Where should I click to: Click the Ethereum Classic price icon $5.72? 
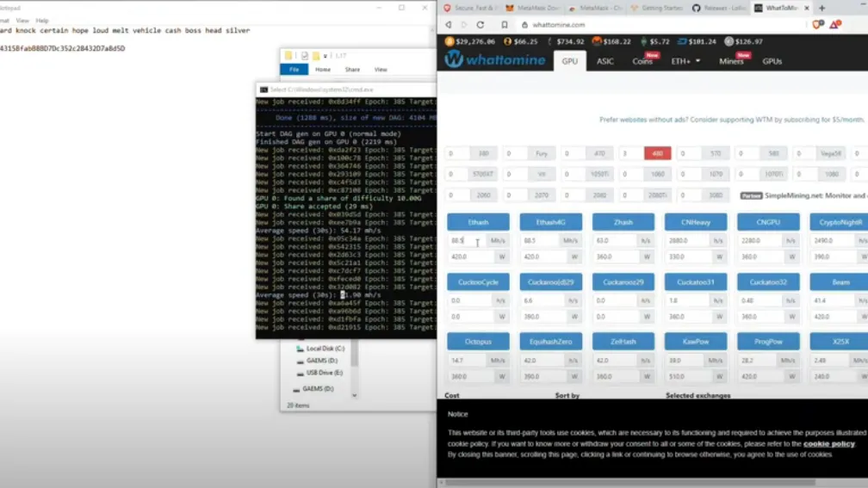[x=644, y=41]
